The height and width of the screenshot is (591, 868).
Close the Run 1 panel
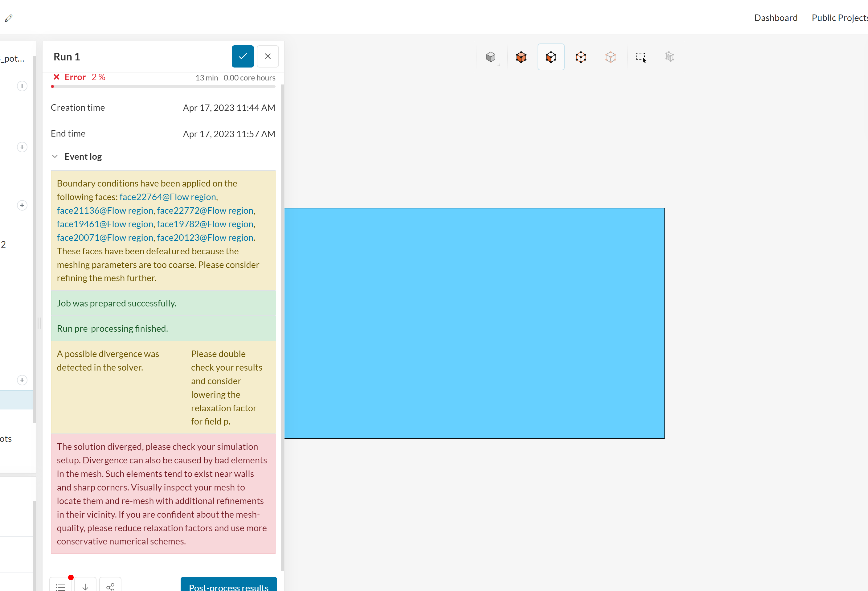(x=268, y=56)
